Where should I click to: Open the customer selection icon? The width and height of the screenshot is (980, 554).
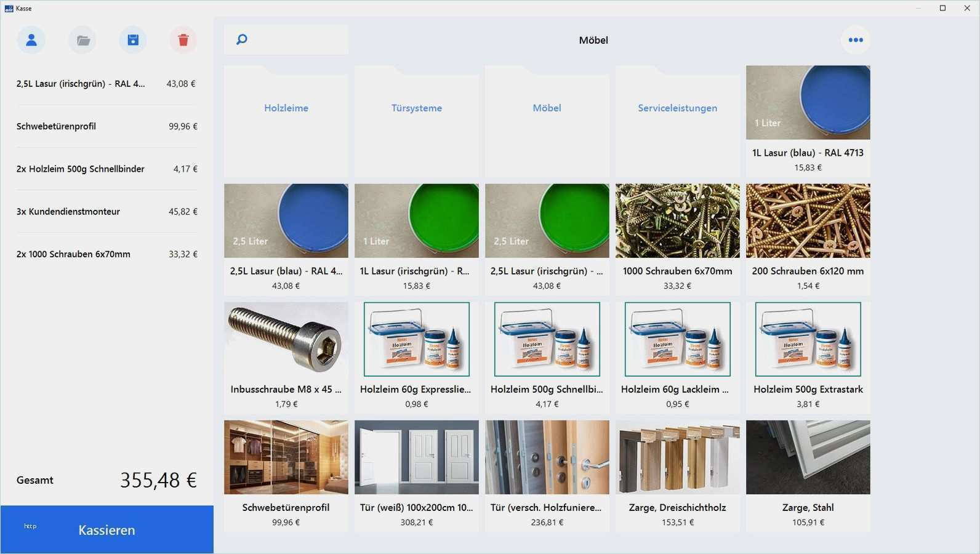[x=31, y=40]
